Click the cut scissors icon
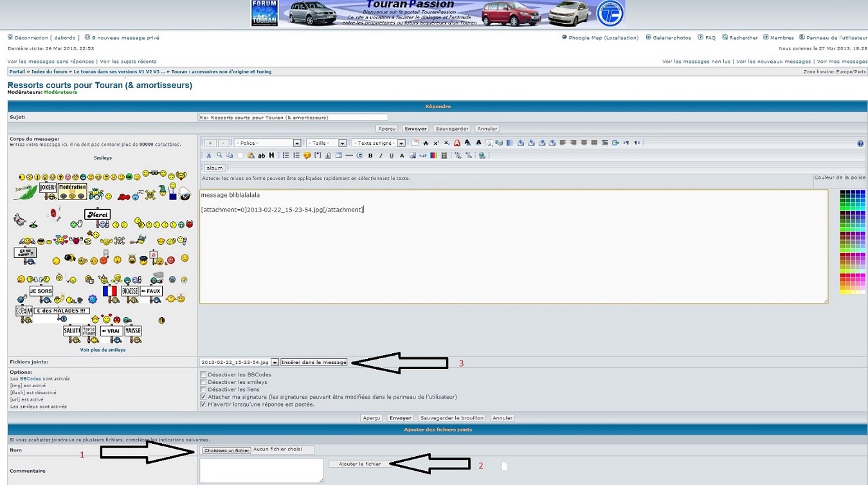The height and width of the screenshot is (485, 868). pos(208,156)
